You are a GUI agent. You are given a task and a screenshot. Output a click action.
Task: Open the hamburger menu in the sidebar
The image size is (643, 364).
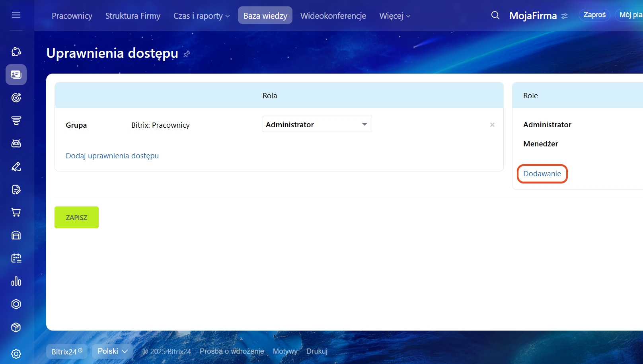tap(16, 15)
